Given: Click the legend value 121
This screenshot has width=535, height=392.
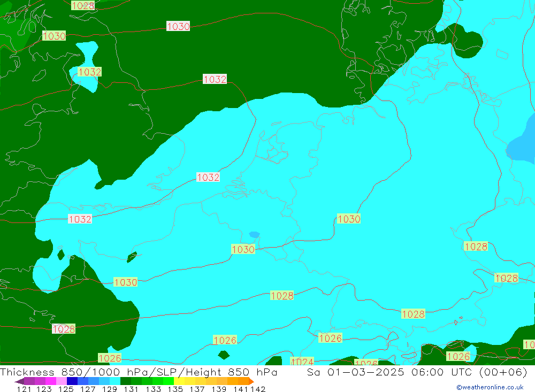Looking at the screenshot, I should (24, 389).
